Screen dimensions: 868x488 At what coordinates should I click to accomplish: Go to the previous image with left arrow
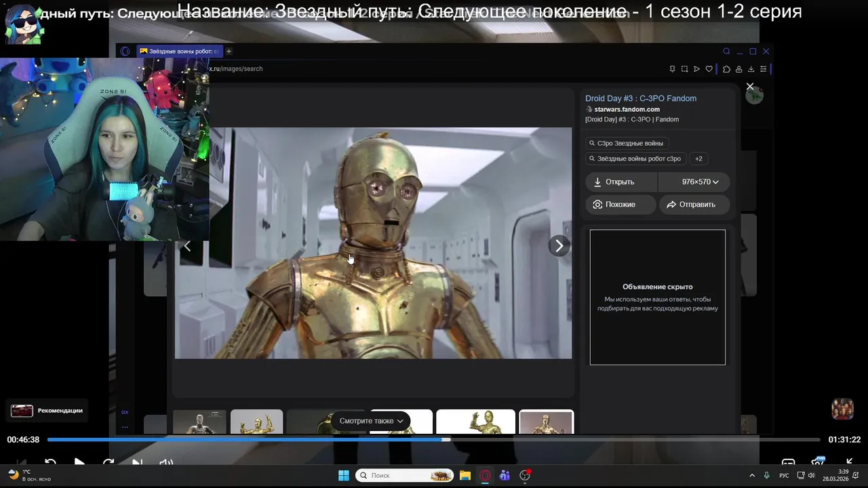pos(187,246)
